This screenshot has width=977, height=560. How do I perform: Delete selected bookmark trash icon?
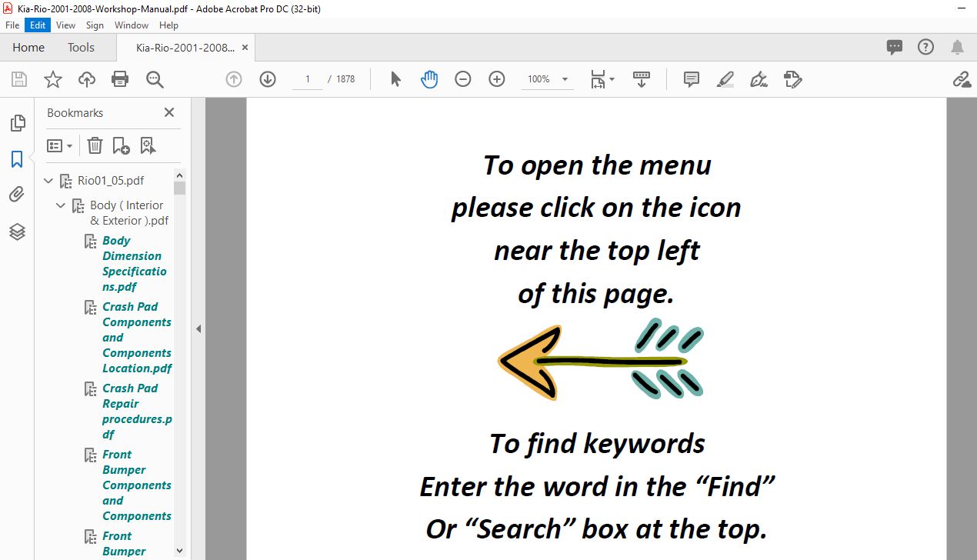(95, 145)
